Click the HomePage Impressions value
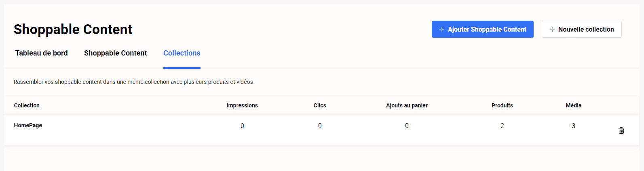 (242, 126)
